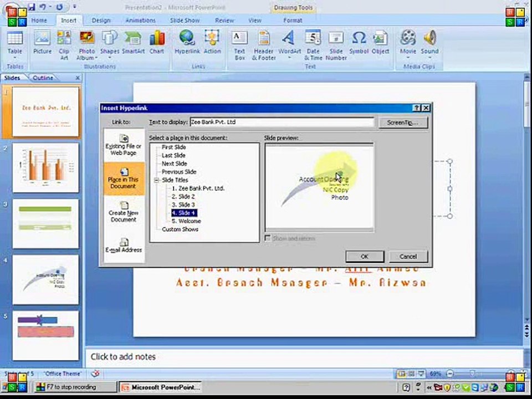Screen dimensions: 532x399
Task: Click the Sound speaker icon
Action: point(430,38)
